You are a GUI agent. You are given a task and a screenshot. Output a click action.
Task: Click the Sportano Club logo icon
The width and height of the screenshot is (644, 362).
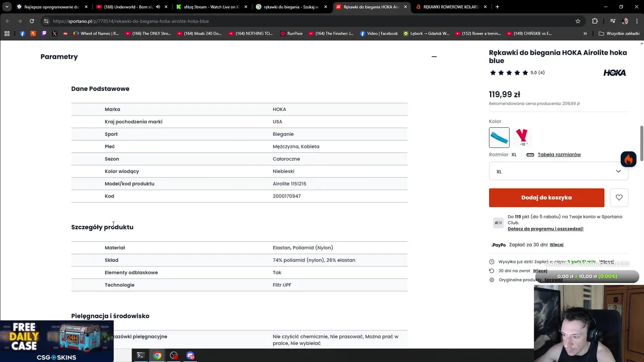point(498,223)
